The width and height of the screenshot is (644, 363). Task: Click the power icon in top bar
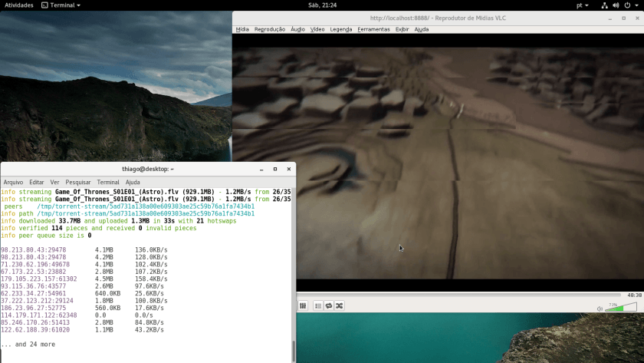(628, 5)
